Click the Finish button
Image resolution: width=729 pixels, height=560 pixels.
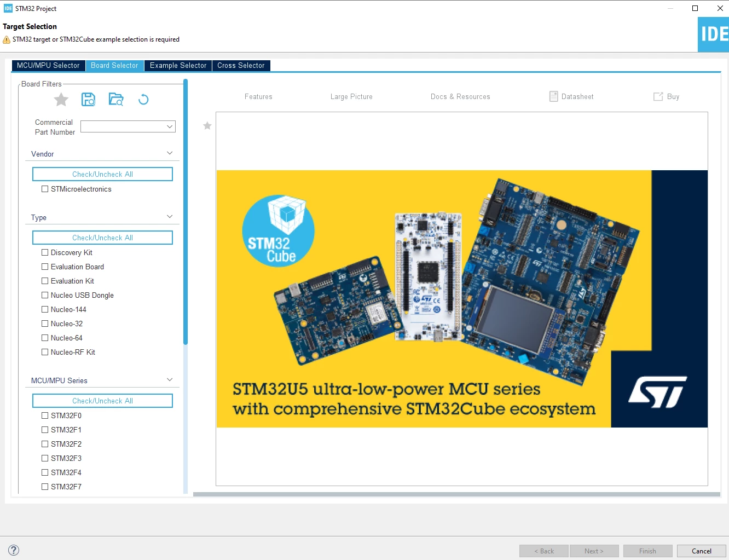pyautogui.click(x=647, y=551)
